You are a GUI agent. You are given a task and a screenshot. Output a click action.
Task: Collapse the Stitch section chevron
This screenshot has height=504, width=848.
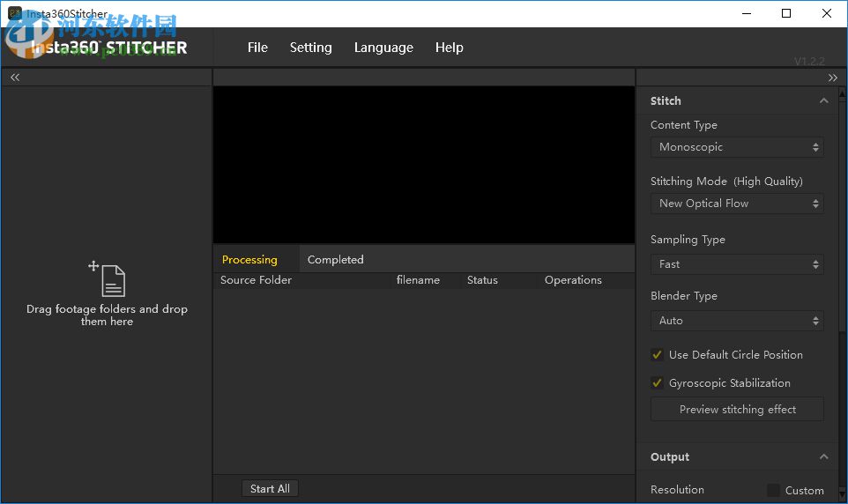pos(823,101)
